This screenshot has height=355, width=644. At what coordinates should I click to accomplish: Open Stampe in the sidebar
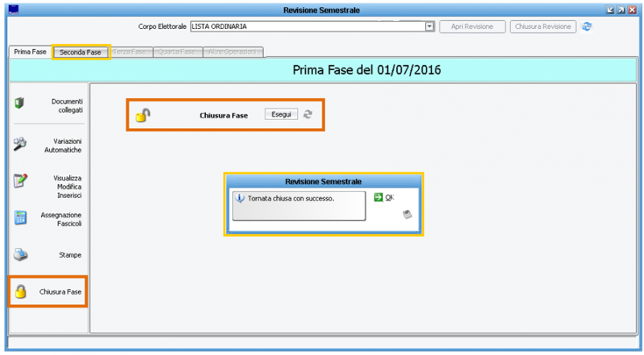point(70,254)
